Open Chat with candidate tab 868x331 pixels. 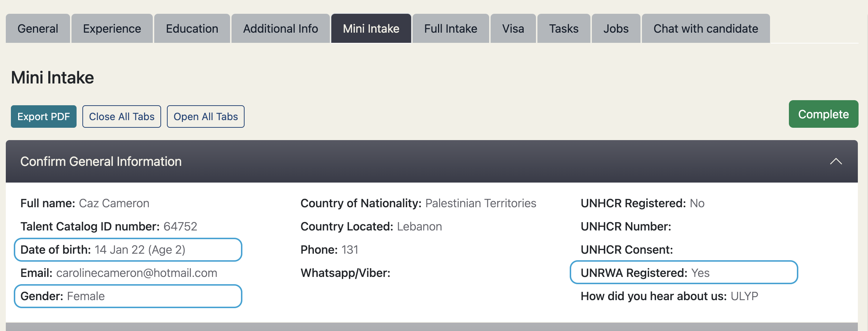pos(706,29)
